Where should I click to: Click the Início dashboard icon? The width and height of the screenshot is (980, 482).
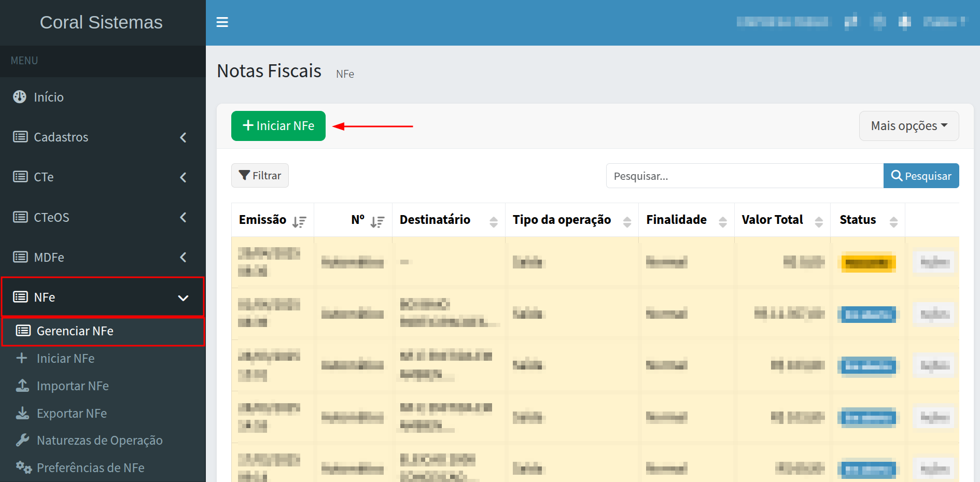tap(20, 97)
